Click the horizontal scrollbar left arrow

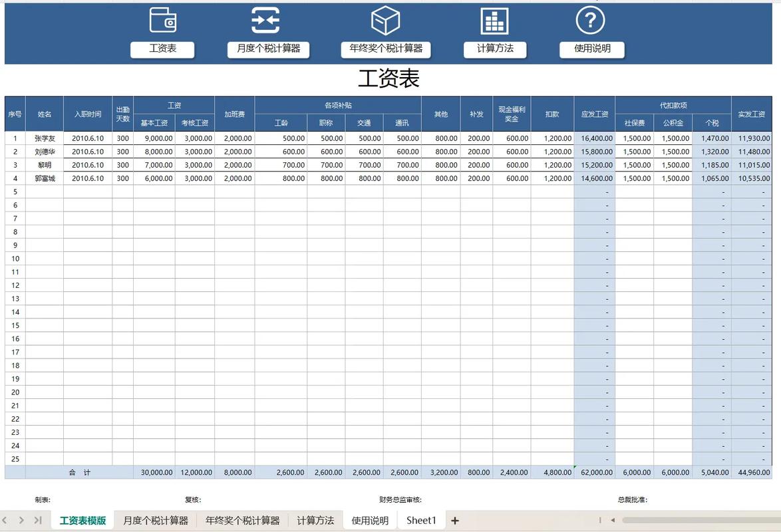coord(613,520)
